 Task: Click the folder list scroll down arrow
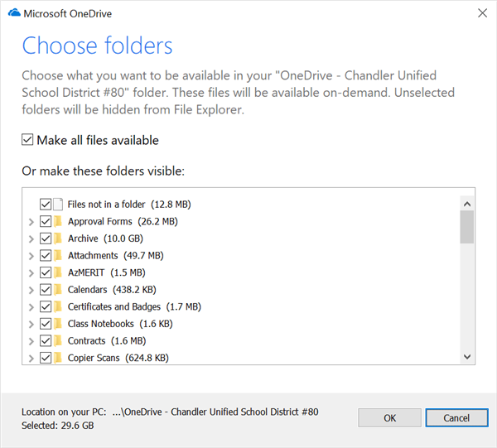pyautogui.click(x=467, y=357)
